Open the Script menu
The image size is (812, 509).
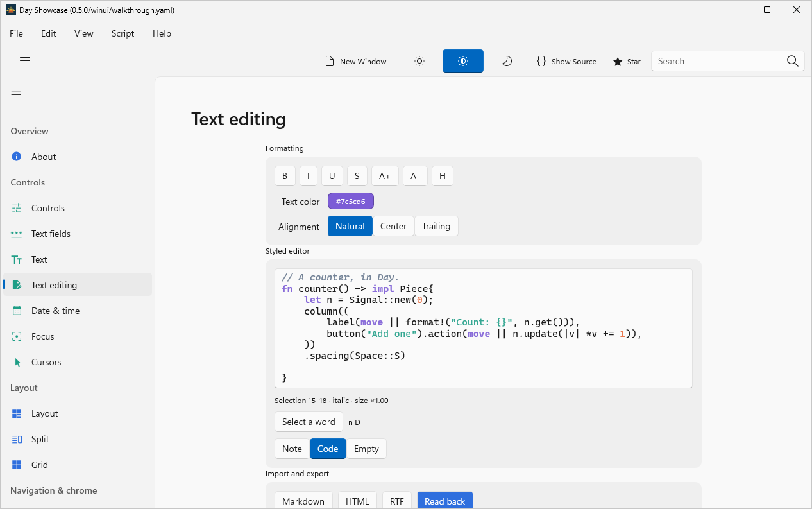click(123, 33)
